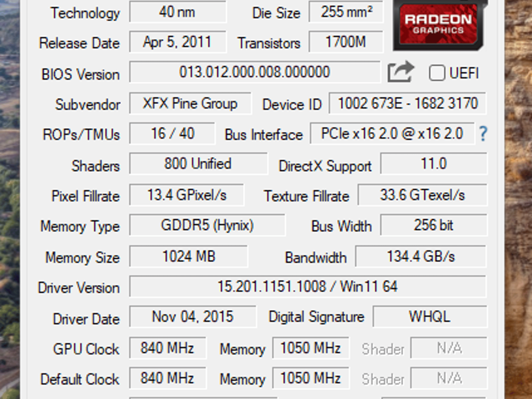
Task: Click the Radeon Graphics logo
Action: pos(438,25)
